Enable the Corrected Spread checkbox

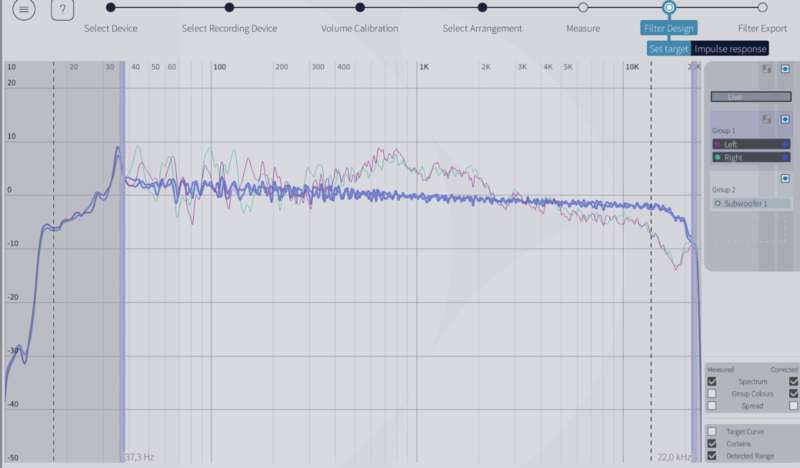pos(793,405)
